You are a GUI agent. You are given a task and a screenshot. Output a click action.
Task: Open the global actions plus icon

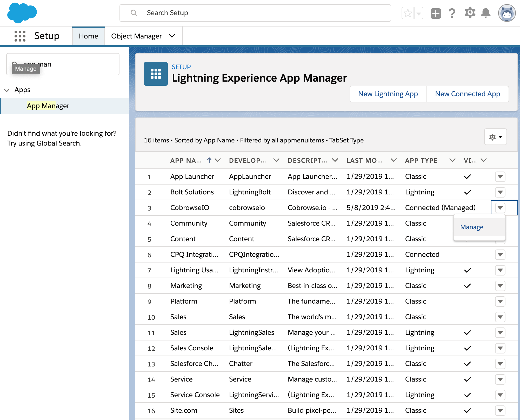coord(436,13)
